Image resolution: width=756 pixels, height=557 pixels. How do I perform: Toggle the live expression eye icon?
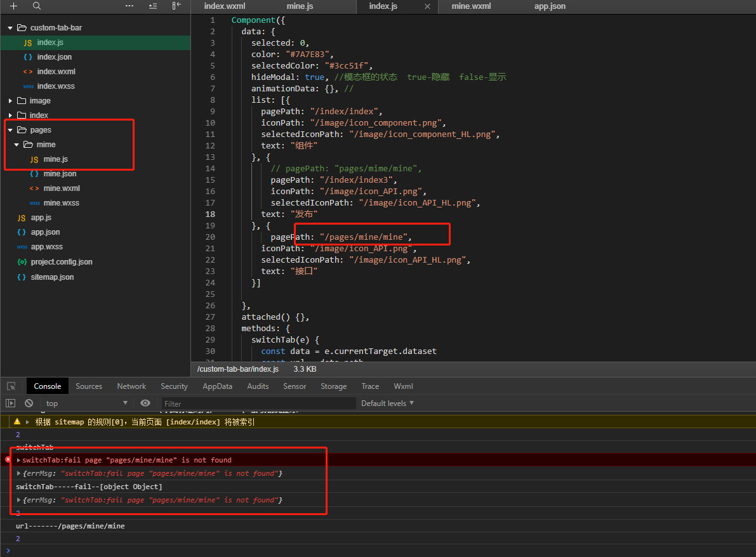(x=145, y=403)
